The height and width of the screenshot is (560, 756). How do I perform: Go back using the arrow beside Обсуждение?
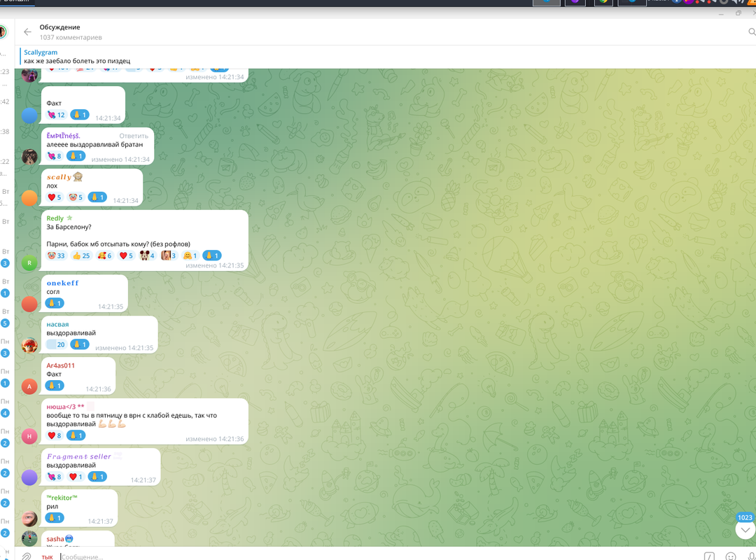27,32
